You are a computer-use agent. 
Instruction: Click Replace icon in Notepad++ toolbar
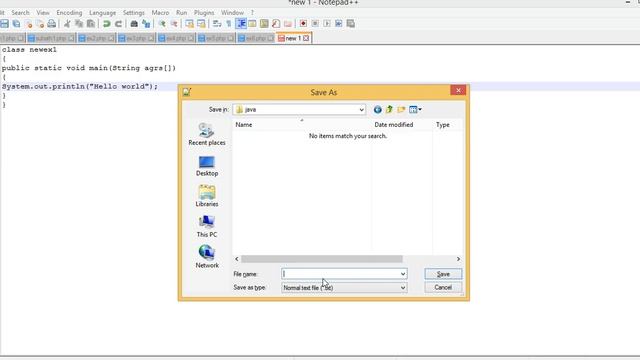tap(146, 24)
